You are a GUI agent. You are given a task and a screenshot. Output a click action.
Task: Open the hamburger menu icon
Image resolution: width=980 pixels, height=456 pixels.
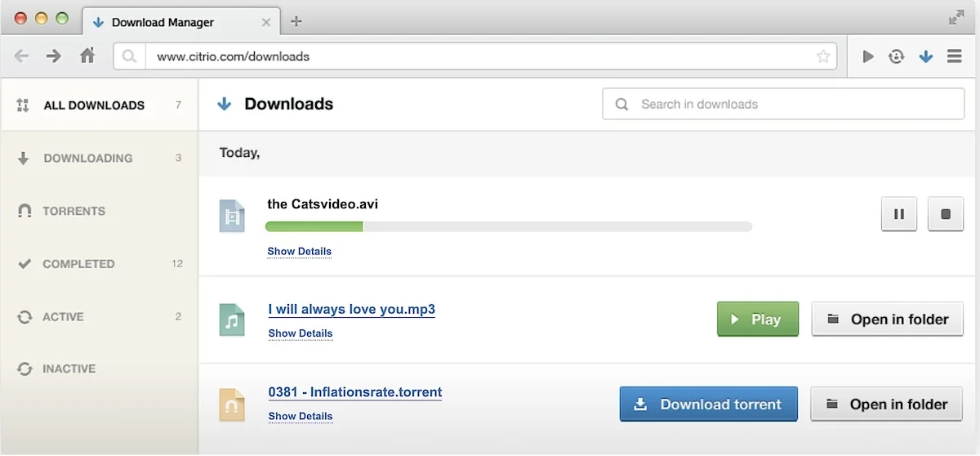pos(954,56)
